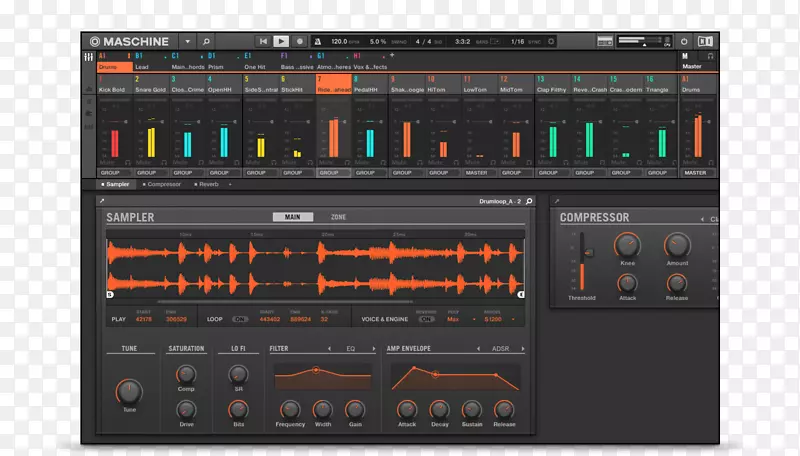Screen dimensions: 800x456
Task: Switch to the Compressor plugin tab
Action: (x=163, y=184)
